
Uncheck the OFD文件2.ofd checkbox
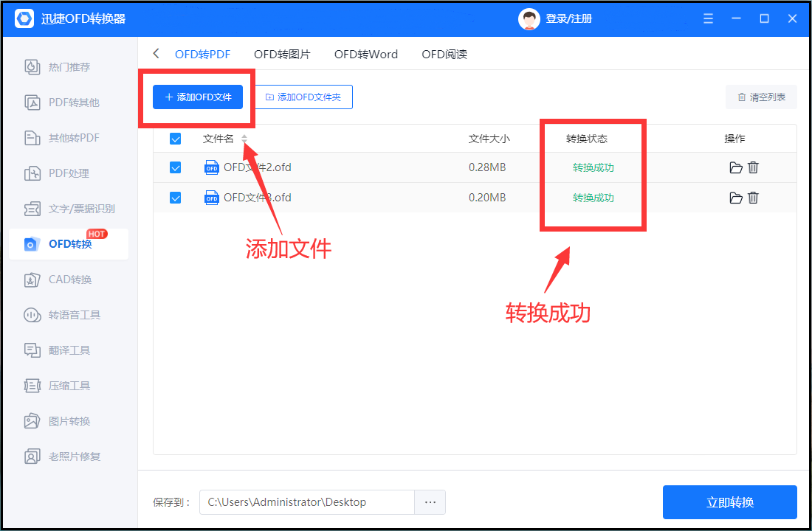pyautogui.click(x=176, y=167)
